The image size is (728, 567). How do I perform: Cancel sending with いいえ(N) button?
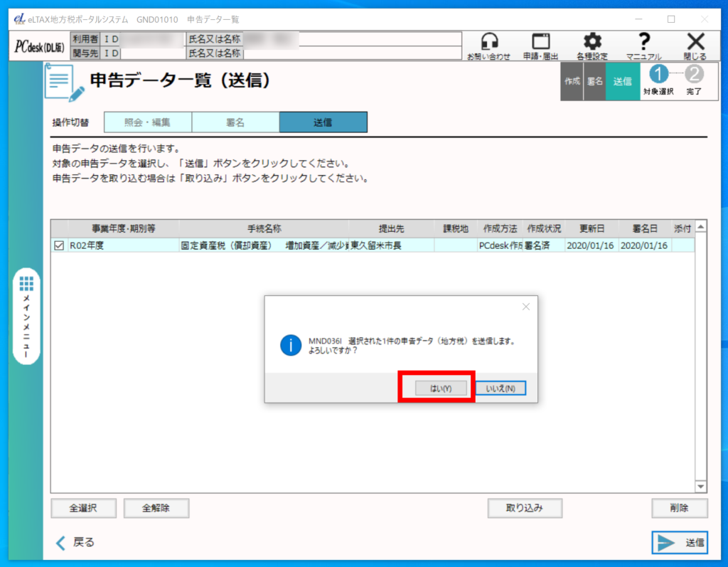(500, 388)
